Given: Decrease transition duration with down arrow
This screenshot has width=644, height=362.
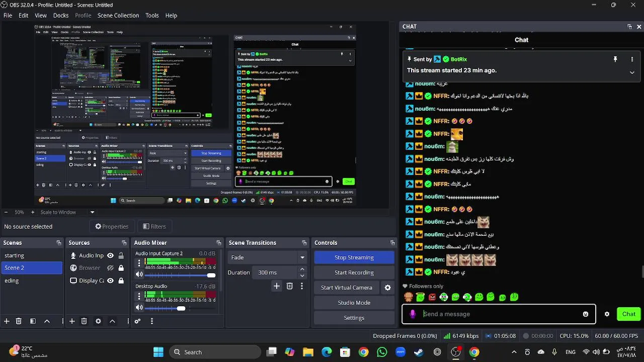Looking at the screenshot, I should click(302, 276).
